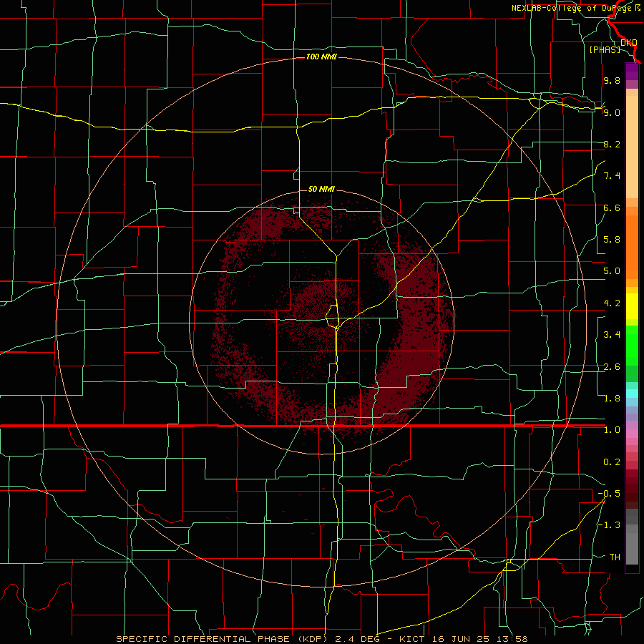Screen dimensions: 644x644
Task: Click the 4.2 value on the color scale
Action: [x=612, y=303]
